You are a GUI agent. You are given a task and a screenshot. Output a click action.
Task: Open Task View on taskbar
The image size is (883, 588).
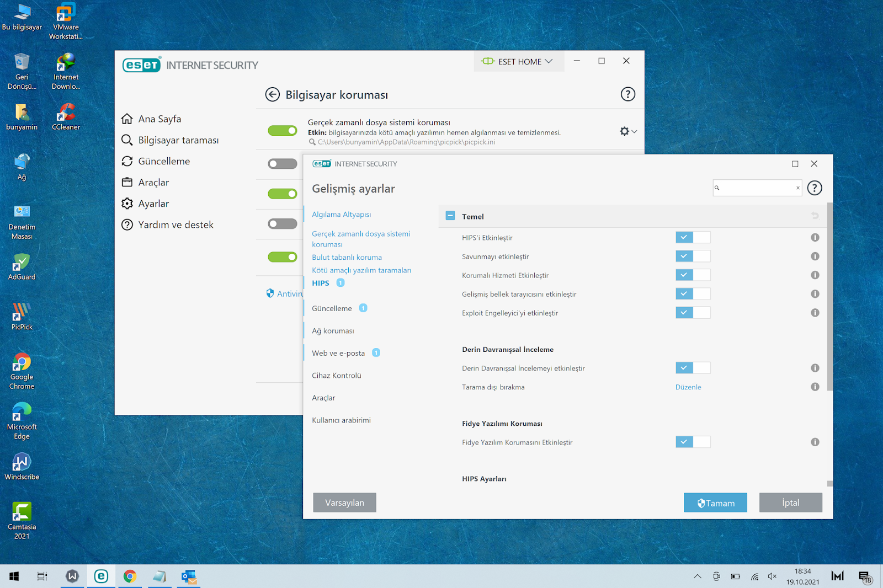point(42,576)
